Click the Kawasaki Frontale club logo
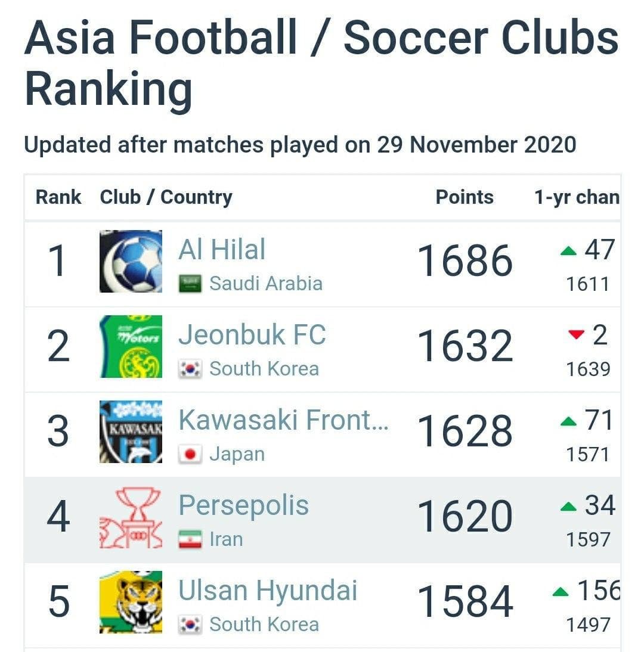The image size is (644, 652). pos(131,431)
